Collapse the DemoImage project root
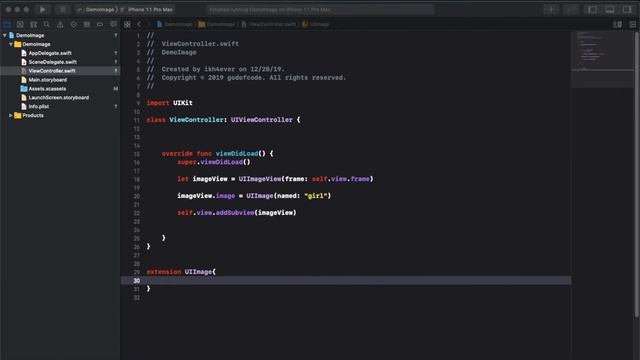640x360 pixels. (x=4, y=36)
